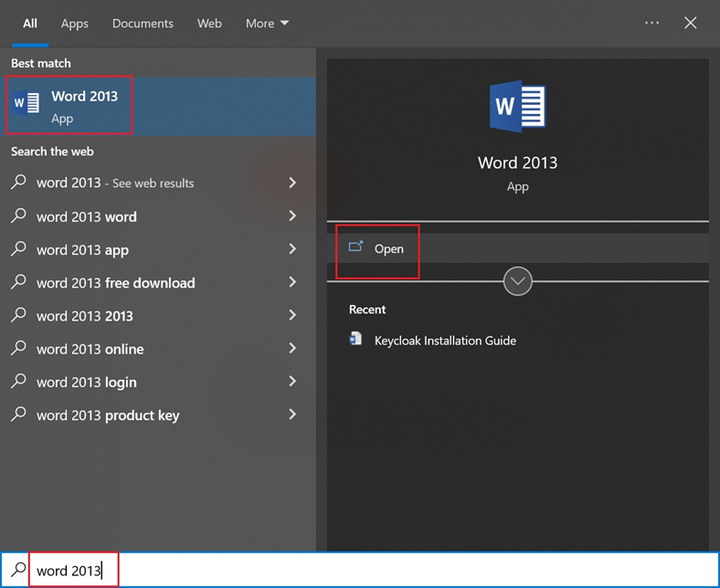Image resolution: width=720 pixels, height=588 pixels.
Task: Click search icon beside 'word 2013 app'
Action: pos(18,247)
